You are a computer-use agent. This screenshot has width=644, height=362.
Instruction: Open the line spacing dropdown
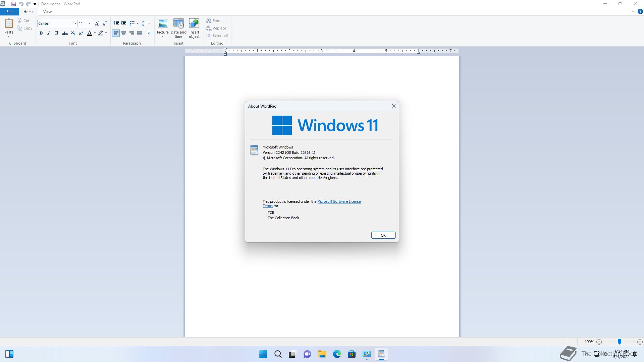146,23
